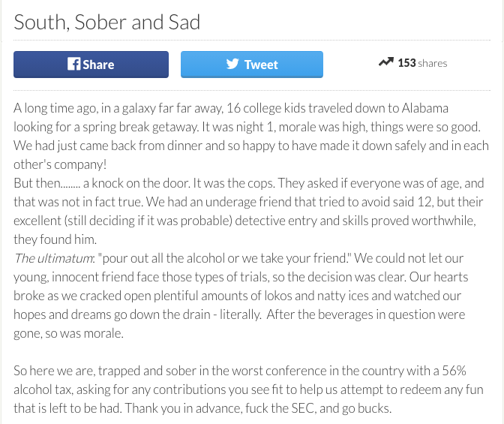Select the 'South, Sober and Sad' title
Viewport: 504px width, 424px height.
click(x=107, y=23)
